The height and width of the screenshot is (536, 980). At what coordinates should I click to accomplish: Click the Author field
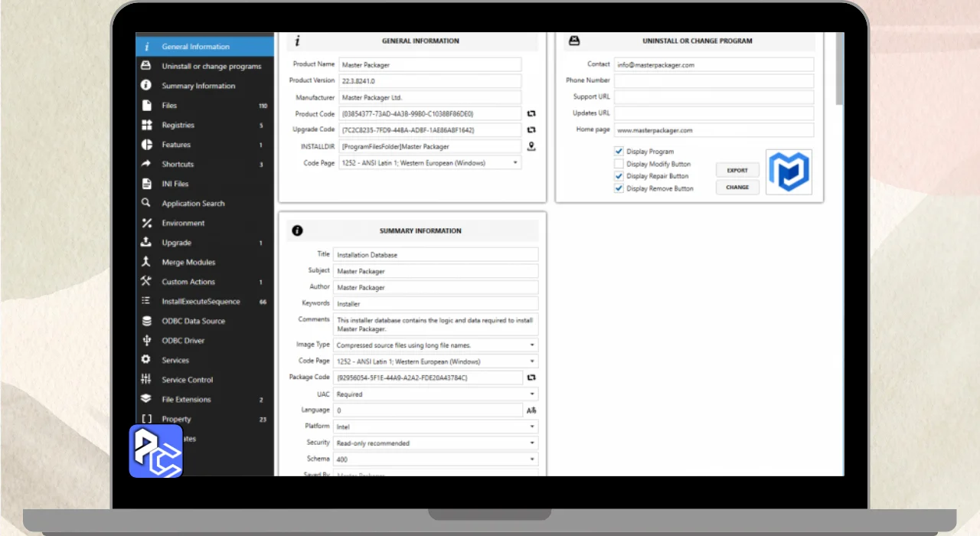click(436, 287)
